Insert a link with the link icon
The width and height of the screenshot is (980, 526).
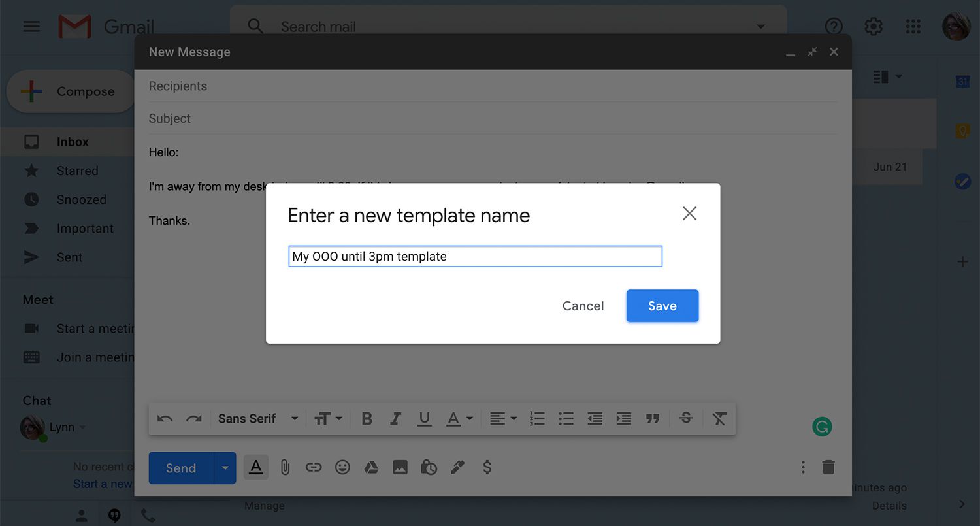[314, 467]
